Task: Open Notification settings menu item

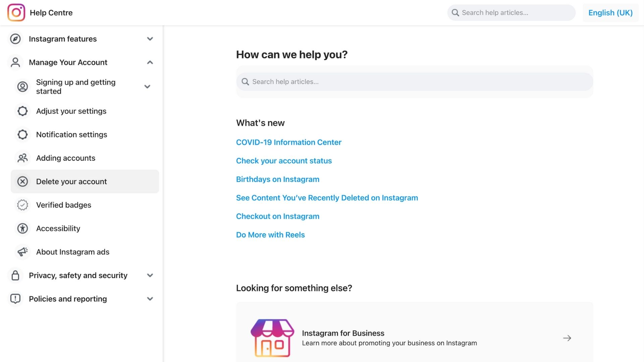Action: pos(85,134)
